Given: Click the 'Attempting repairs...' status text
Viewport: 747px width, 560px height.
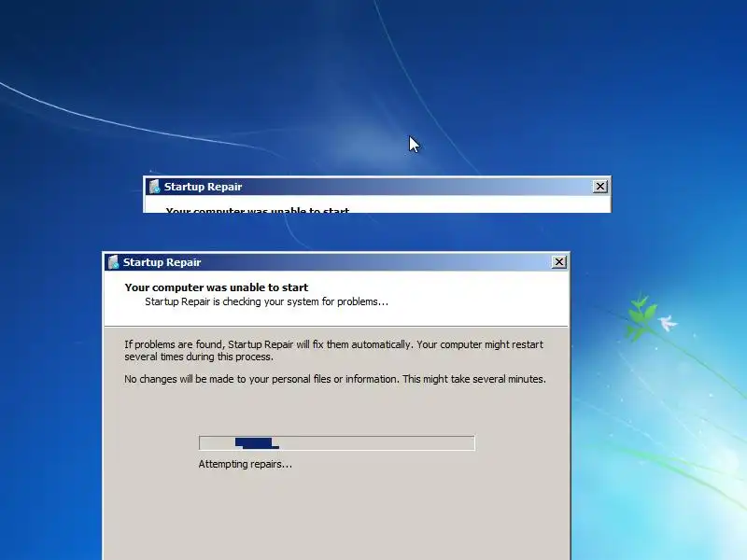Looking at the screenshot, I should tap(245, 464).
